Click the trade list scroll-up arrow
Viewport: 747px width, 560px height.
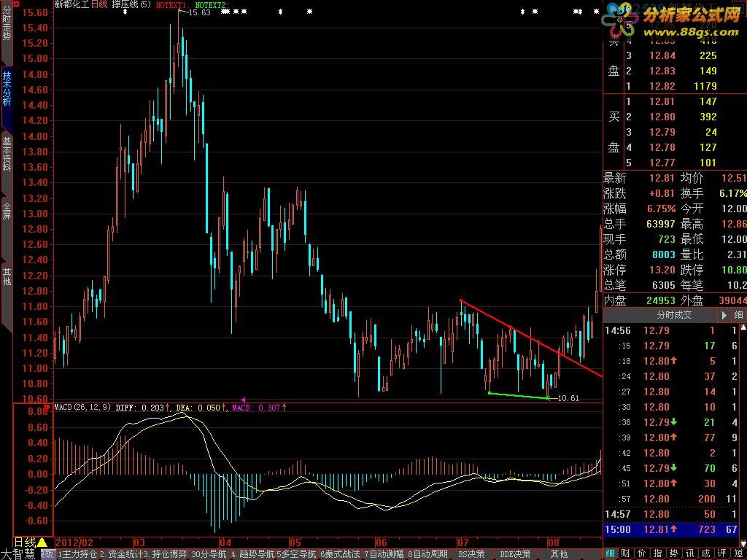coord(743,327)
